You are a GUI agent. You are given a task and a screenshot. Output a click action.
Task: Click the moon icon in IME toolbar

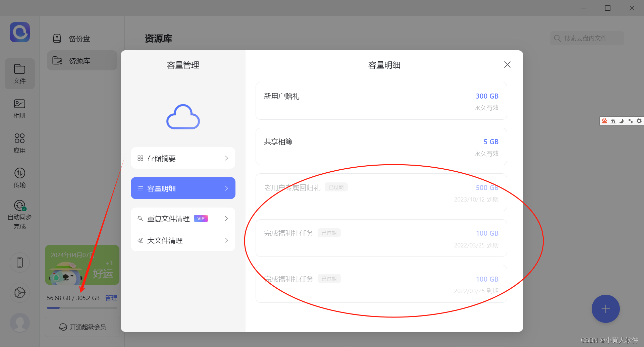pos(622,121)
